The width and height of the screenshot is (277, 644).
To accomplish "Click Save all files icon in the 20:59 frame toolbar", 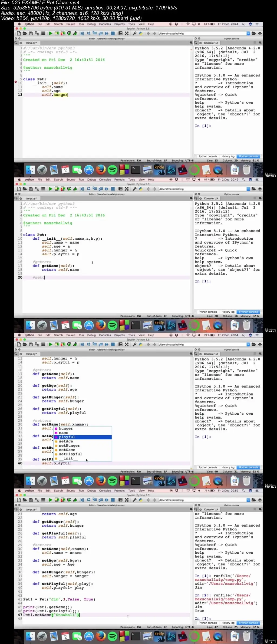I will pyautogui.click(x=37, y=500).
